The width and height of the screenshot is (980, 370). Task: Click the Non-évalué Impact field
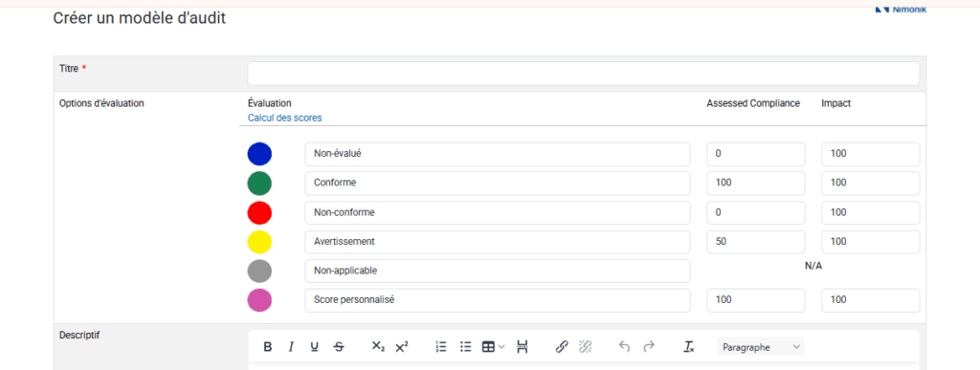871,154
